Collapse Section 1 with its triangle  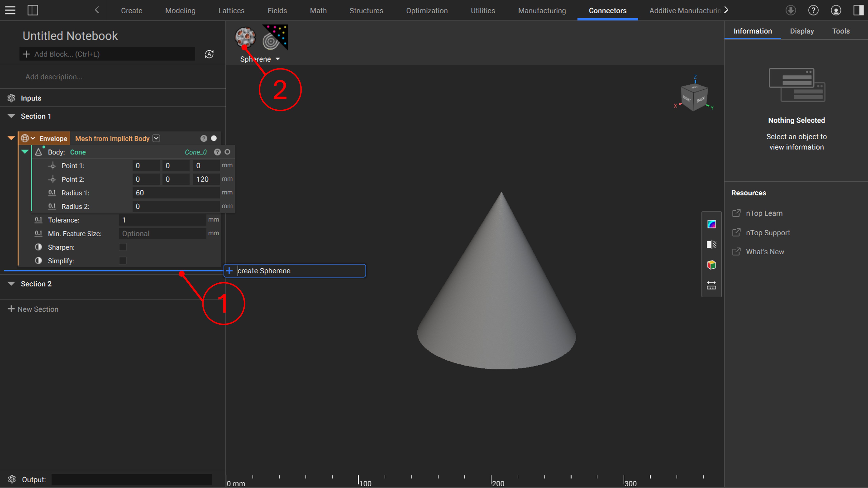point(11,116)
